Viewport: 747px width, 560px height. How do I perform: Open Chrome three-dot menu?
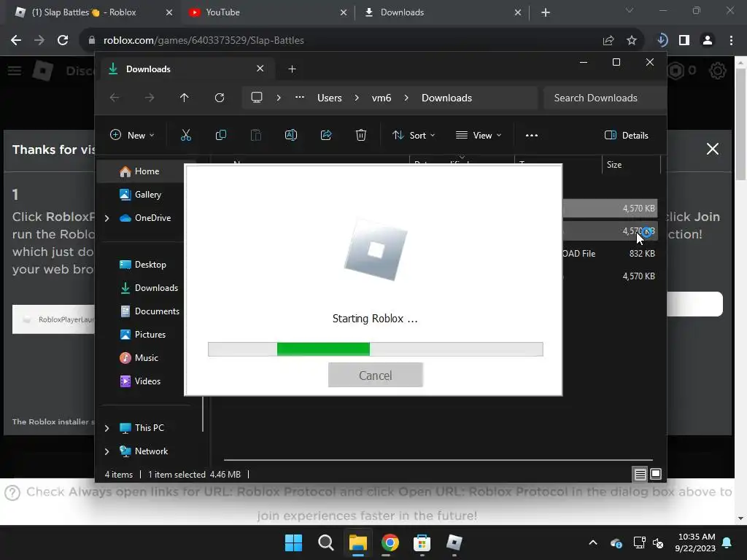[x=731, y=41]
